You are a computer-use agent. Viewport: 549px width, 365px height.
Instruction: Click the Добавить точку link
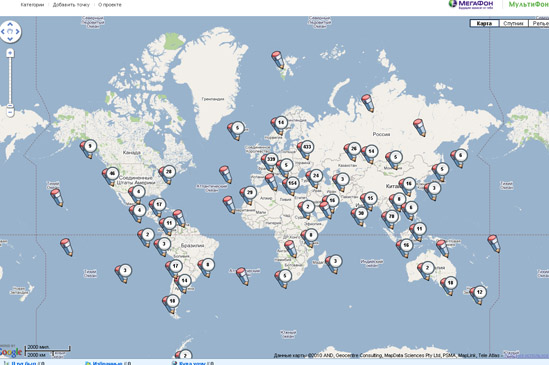pos(71,5)
